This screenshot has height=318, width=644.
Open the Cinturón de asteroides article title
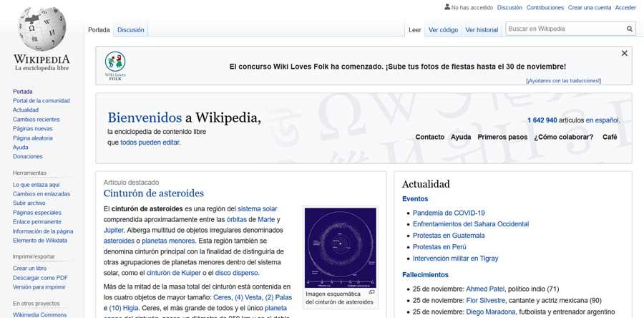[x=154, y=193]
